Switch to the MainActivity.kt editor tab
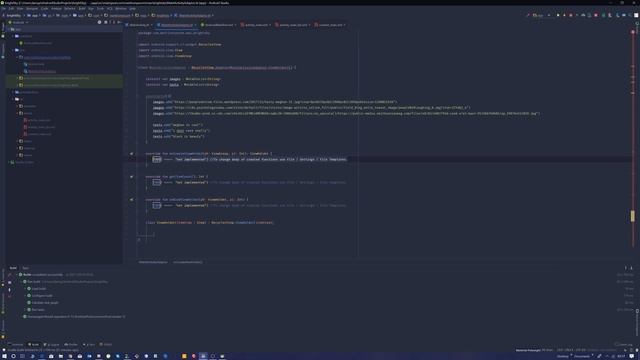The height and width of the screenshot is (360, 640). [x=139, y=25]
